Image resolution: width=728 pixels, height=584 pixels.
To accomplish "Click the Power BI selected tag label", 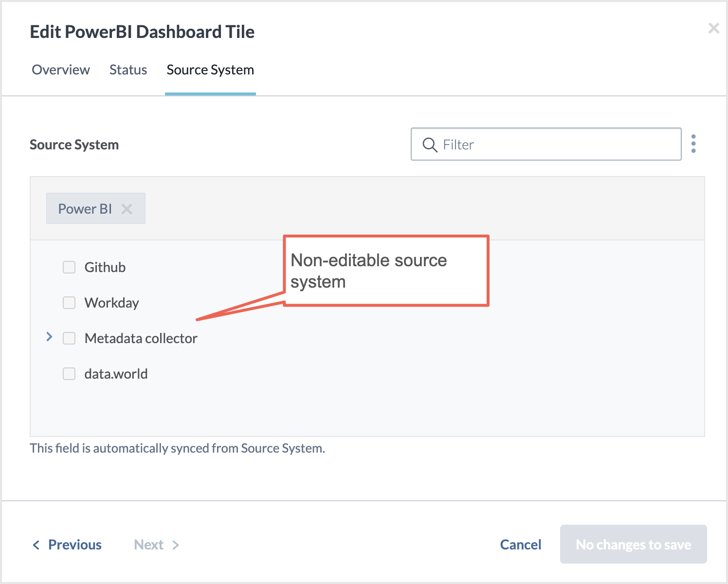I will point(85,209).
